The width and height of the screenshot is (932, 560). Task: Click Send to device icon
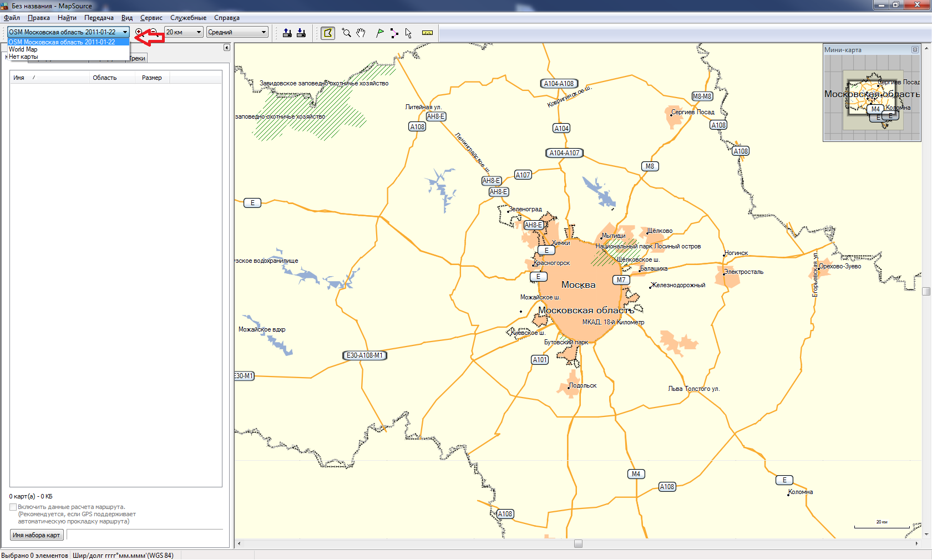point(287,33)
